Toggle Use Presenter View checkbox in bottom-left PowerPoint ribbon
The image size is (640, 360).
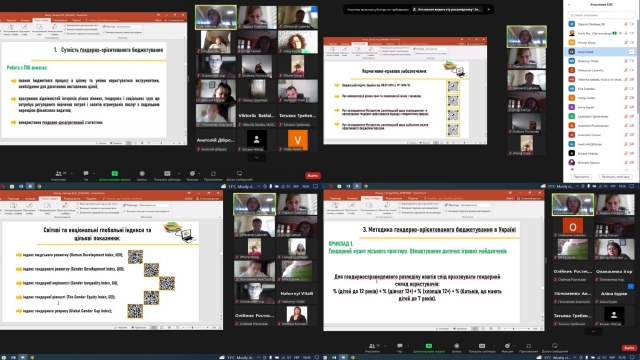(x=125, y=211)
